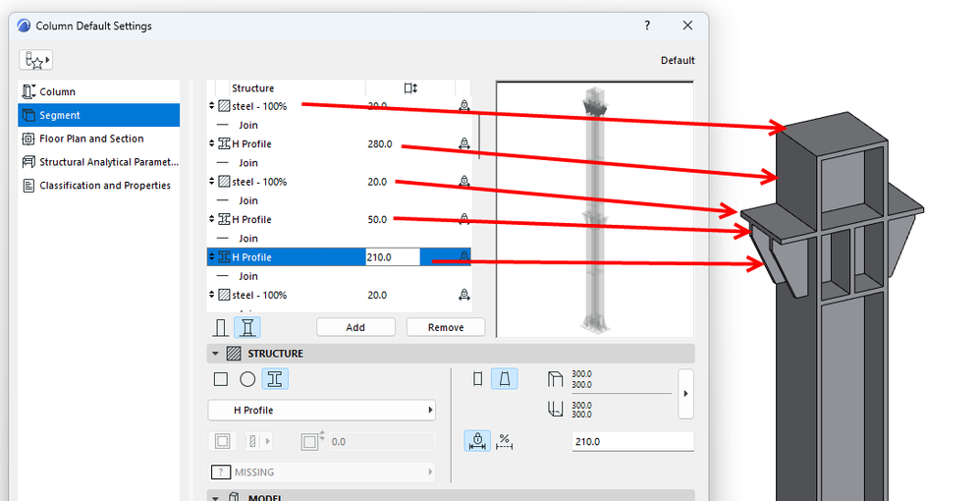Click the veneer thickness field 0.0
The width and height of the screenshot is (980, 501).
[382, 442]
